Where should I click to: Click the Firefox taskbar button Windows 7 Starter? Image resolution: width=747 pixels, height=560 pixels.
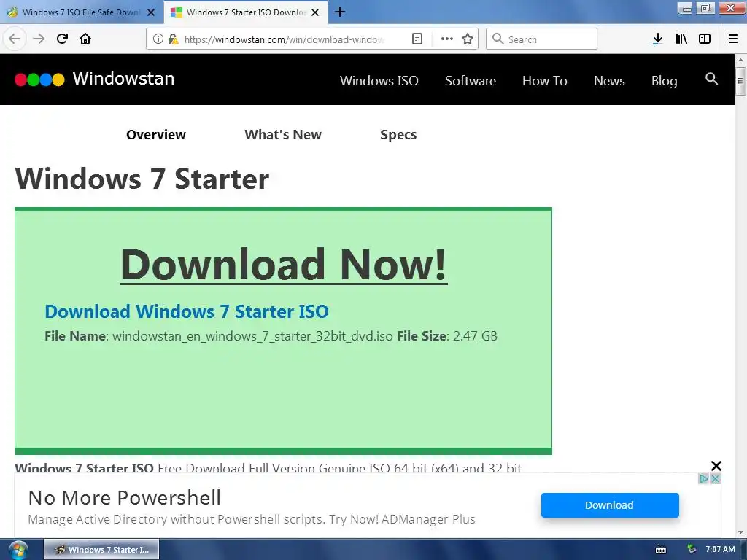(101, 550)
